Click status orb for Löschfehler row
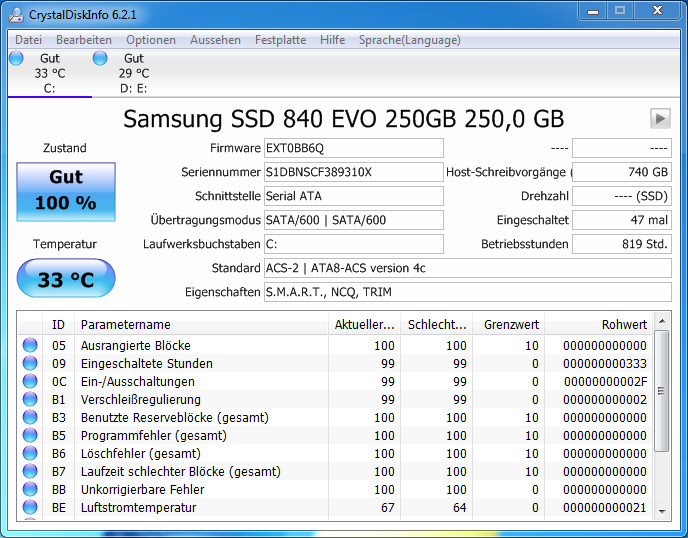Viewport: 688px width, 538px height. pyautogui.click(x=30, y=453)
